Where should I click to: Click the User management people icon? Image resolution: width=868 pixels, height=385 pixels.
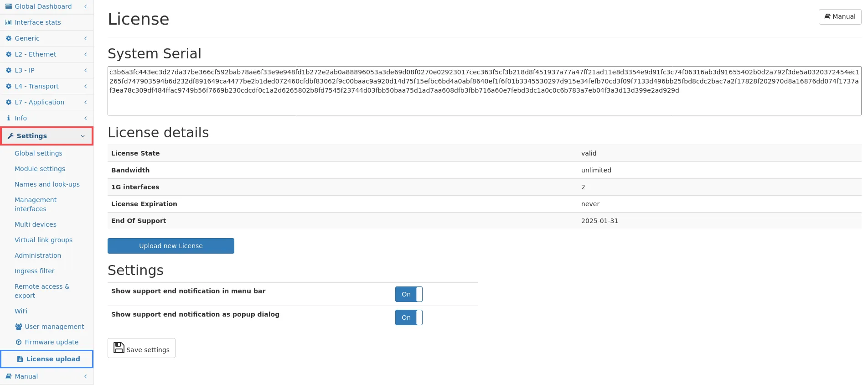coord(19,327)
